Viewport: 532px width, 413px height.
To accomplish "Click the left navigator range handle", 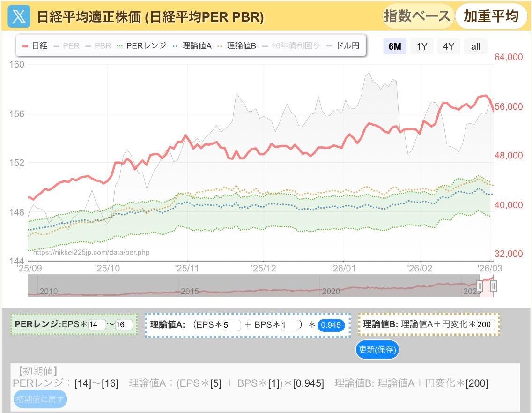I will point(480,286).
